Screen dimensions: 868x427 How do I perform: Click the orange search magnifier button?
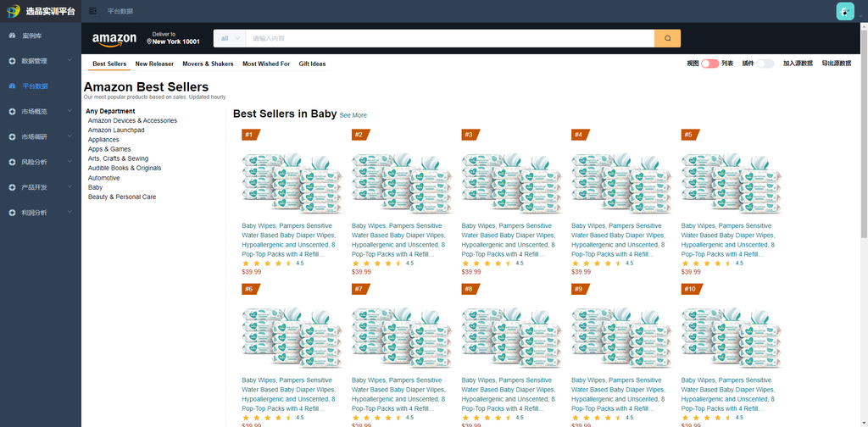(668, 38)
